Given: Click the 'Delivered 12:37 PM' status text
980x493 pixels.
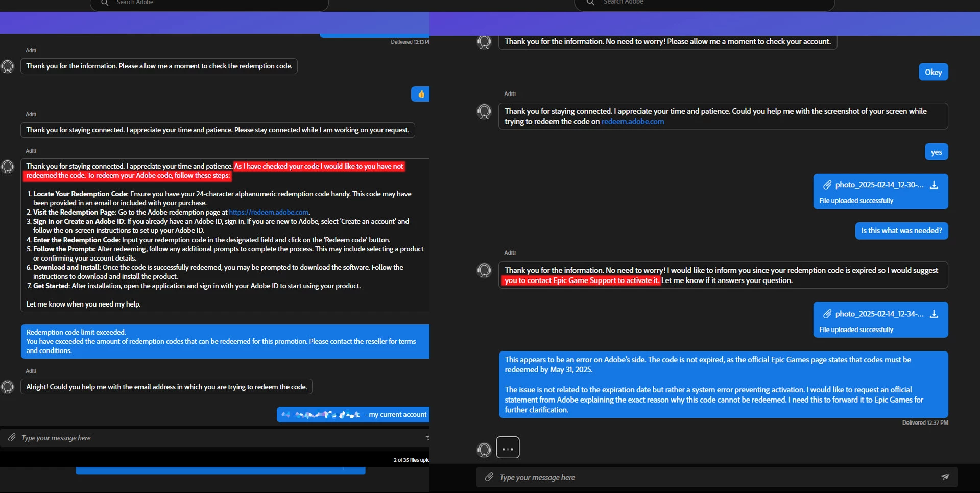Looking at the screenshot, I should coord(925,422).
